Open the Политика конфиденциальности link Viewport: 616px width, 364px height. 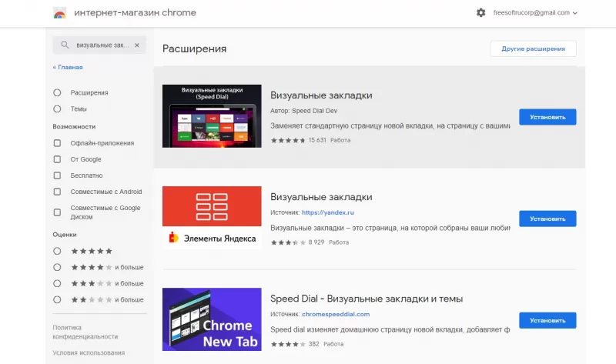[x=85, y=332]
